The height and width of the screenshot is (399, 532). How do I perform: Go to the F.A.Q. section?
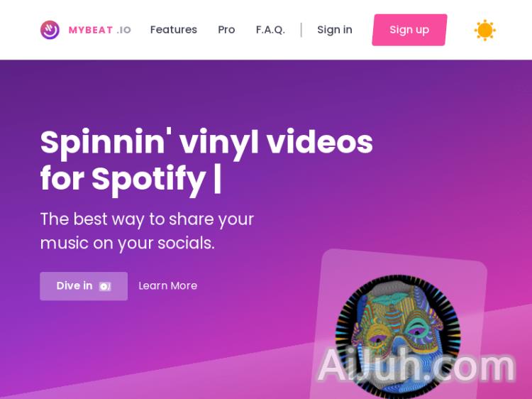coord(270,30)
